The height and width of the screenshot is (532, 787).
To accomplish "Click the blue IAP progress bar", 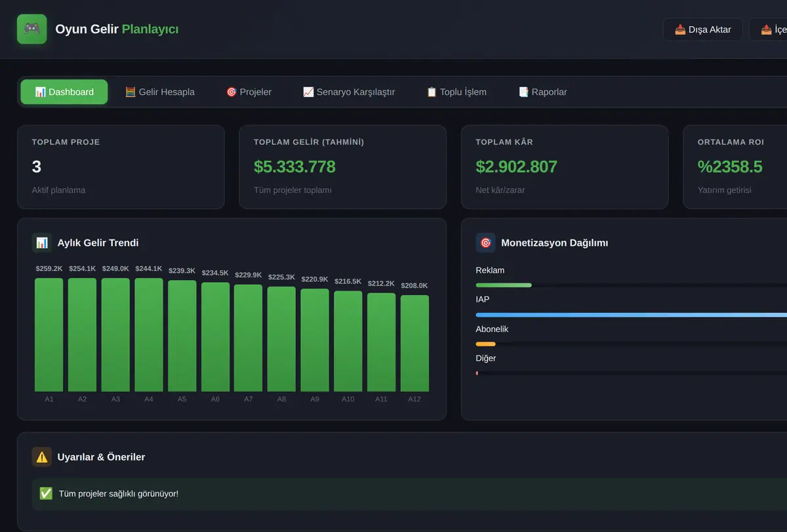I will pyautogui.click(x=631, y=315).
